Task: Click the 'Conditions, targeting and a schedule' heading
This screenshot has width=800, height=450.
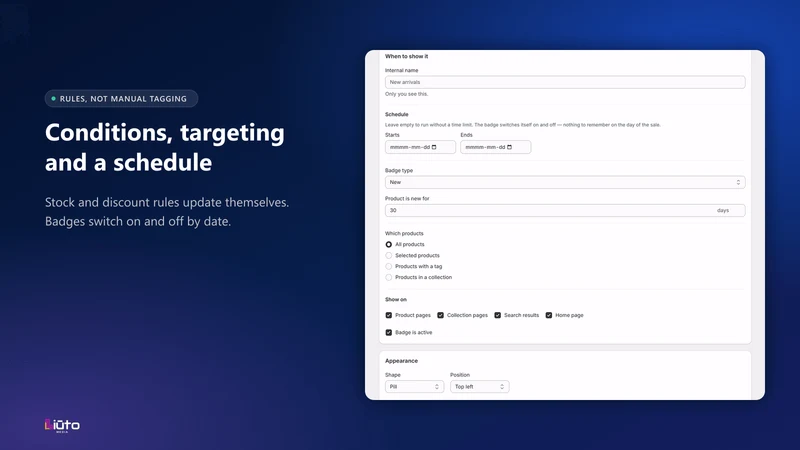Action: (x=165, y=147)
